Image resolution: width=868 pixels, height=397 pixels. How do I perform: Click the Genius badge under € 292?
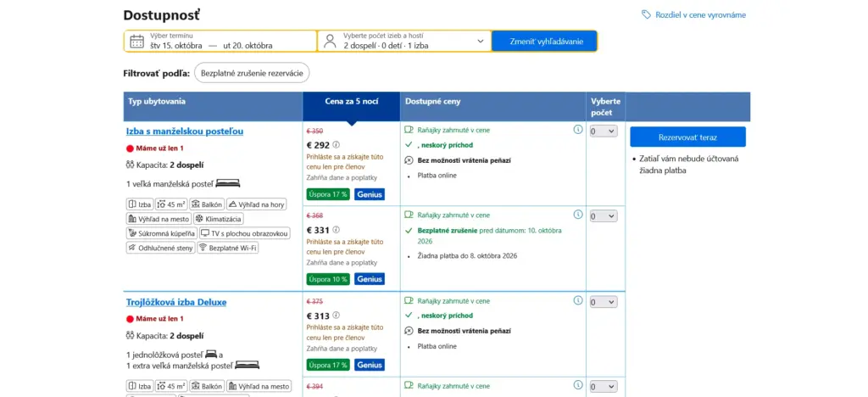coord(370,194)
